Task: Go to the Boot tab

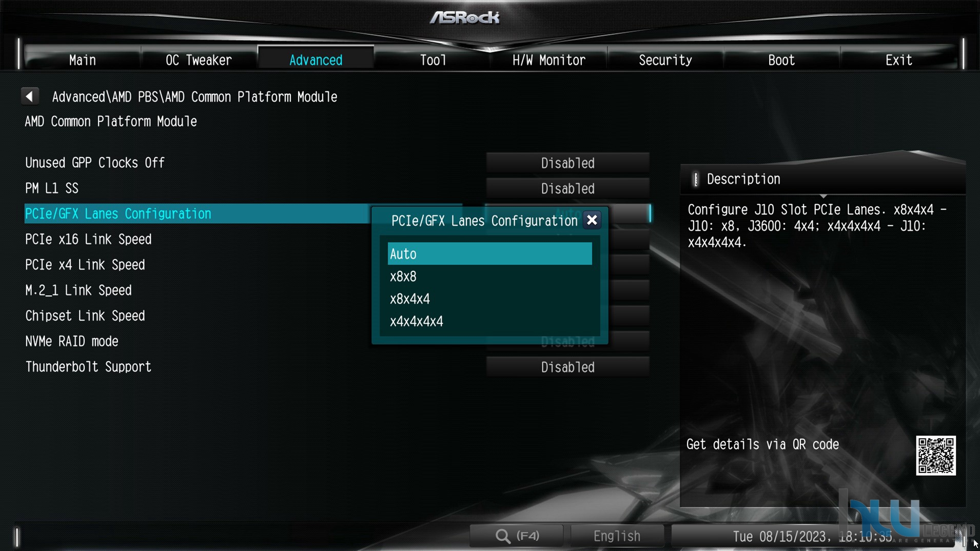Action: (781, 60)
